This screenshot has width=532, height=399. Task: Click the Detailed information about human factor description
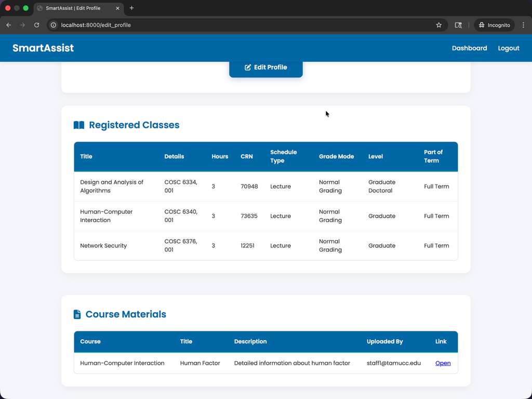292,363
